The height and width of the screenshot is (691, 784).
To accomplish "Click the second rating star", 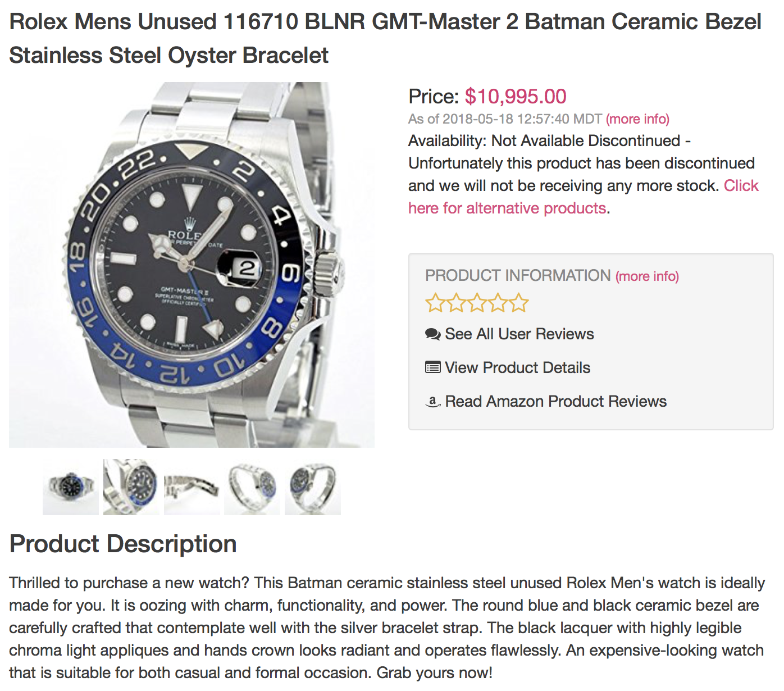I will 456,303.
